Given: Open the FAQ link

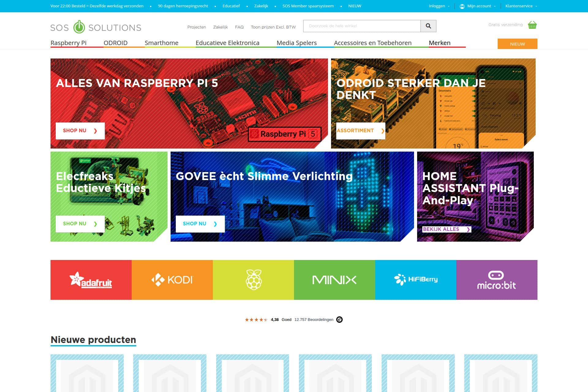Looking at the screenshot, I should 239,27.
